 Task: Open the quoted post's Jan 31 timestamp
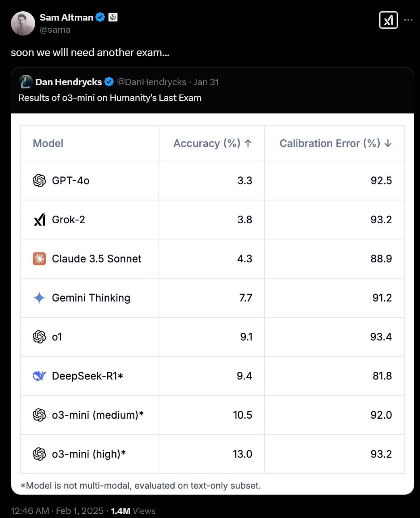click(206, 82)
